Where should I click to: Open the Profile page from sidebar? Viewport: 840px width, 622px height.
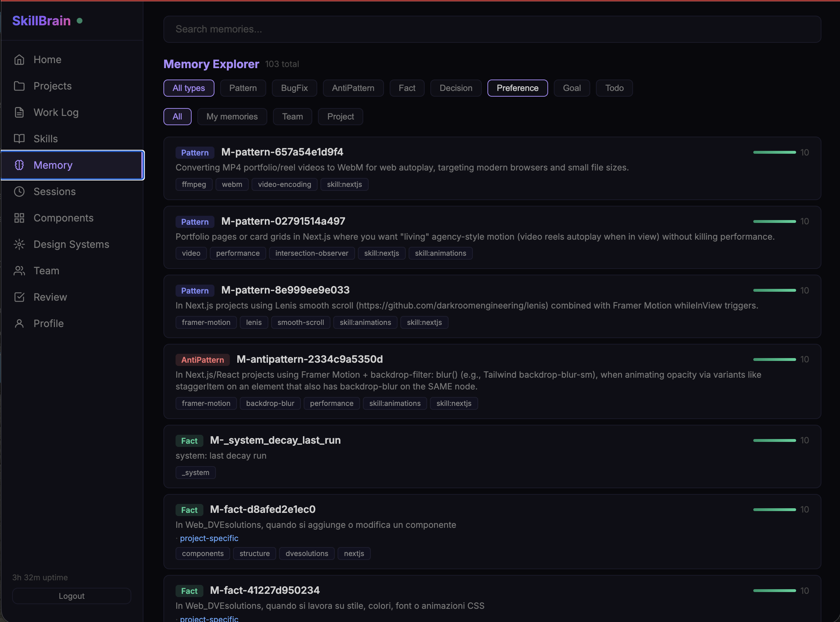pos(48,323)
